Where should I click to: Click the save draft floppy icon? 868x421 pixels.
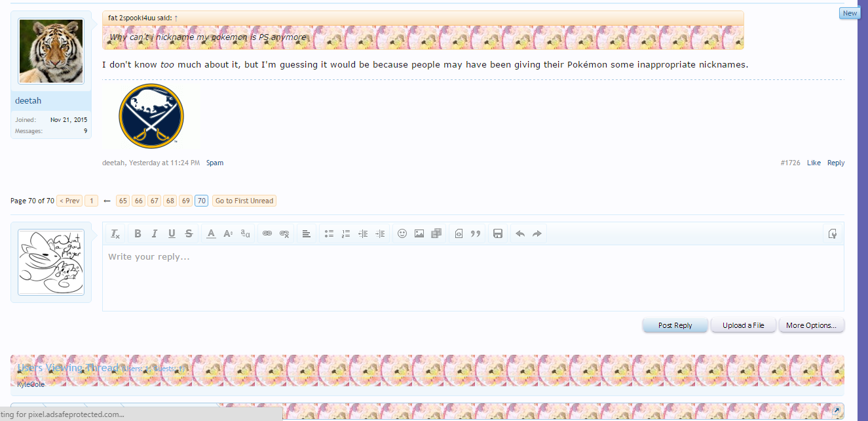[498, 233]
